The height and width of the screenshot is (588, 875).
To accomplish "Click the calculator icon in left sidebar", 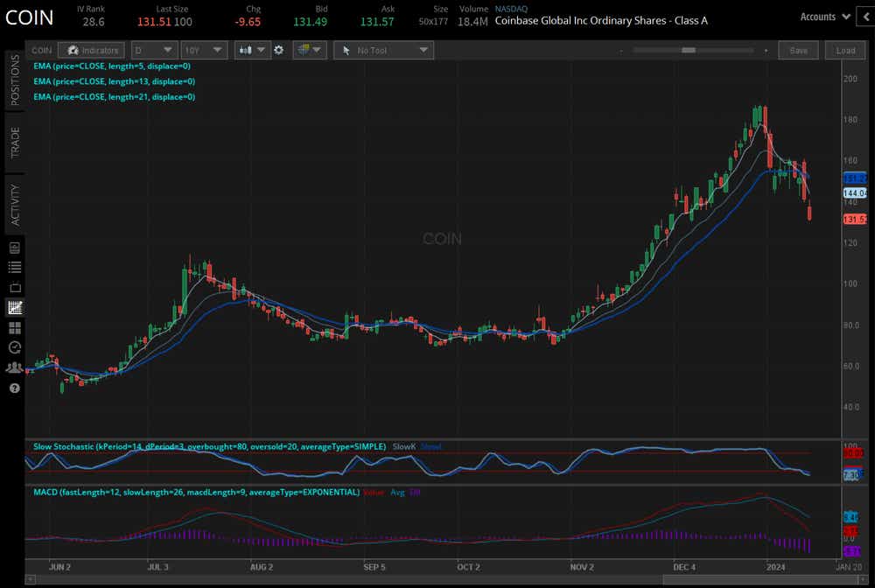I will [14, 248].
